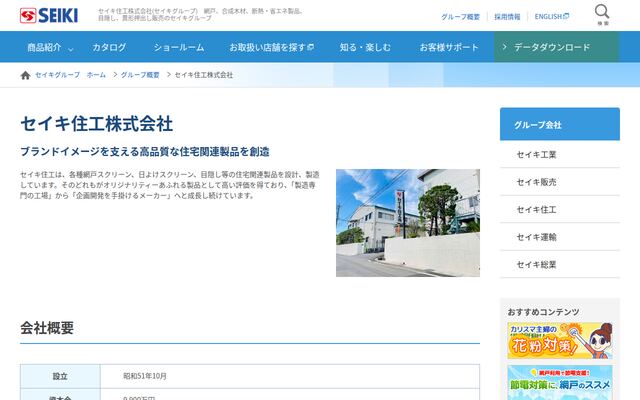Click the home icon in breadcrumb
This screenshot has height=400, width=640.
tap(25, 75)
